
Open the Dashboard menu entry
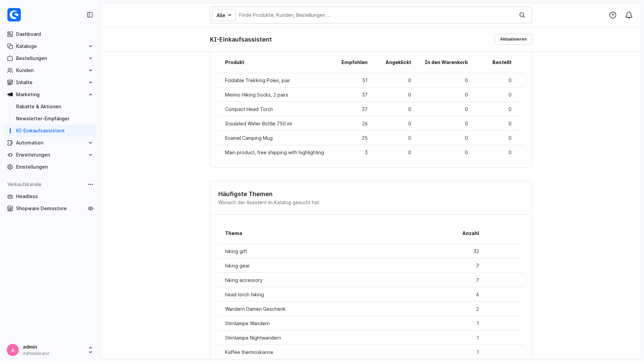pos(50,34)
